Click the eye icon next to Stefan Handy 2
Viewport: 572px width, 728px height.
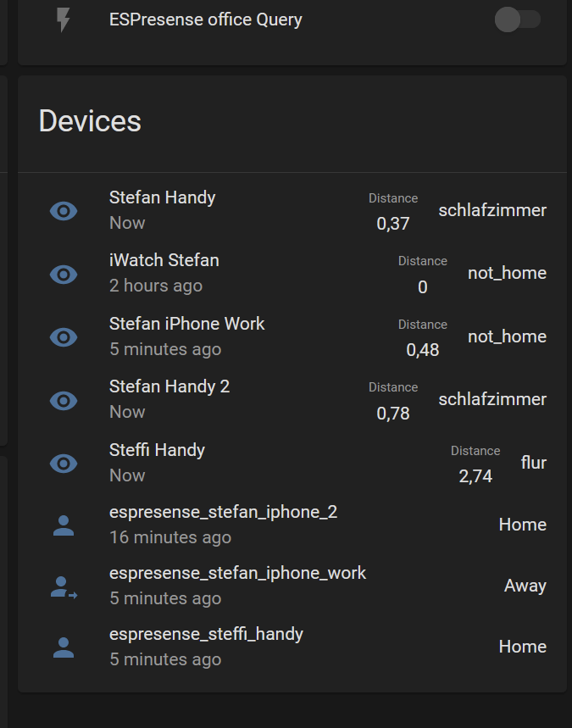(x=64, y=400)
